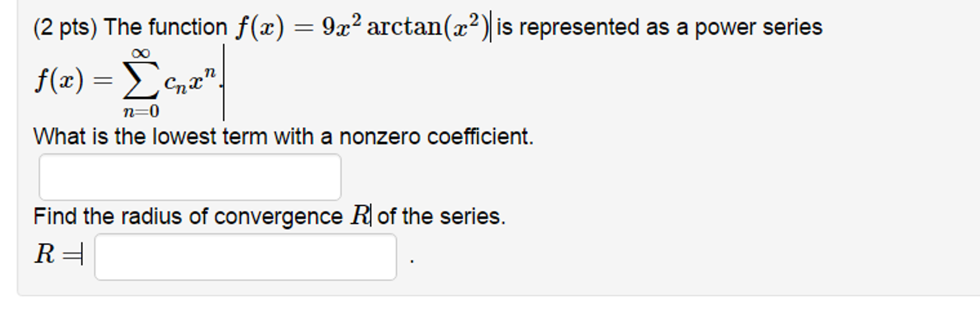
Task: Click the 'R =' label beside the input box
Action: 60,253
